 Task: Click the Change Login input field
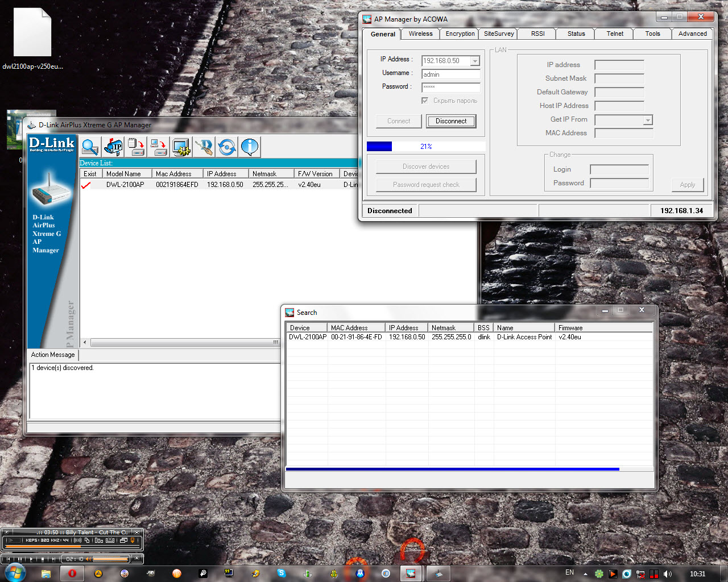[x=619, y=169]
